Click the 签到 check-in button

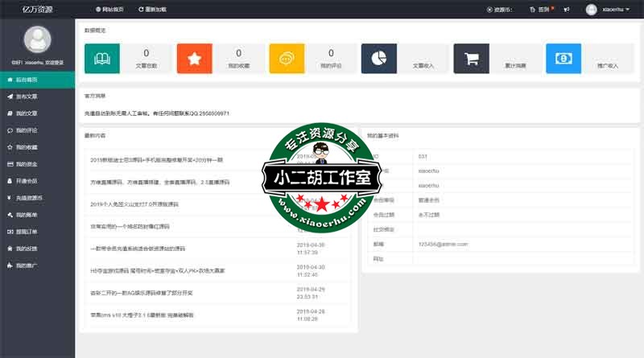[542, 9]
